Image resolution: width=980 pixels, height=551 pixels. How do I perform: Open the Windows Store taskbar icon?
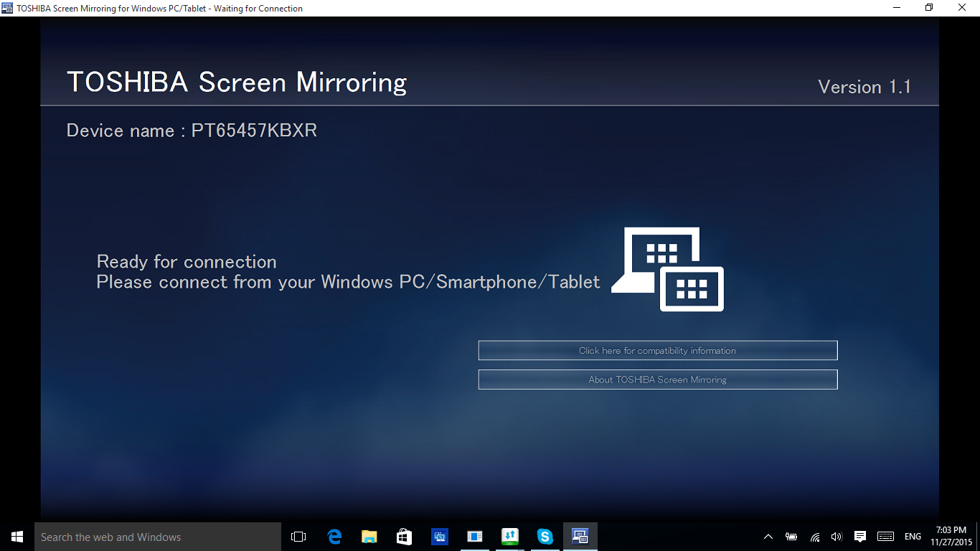point(405,537)
